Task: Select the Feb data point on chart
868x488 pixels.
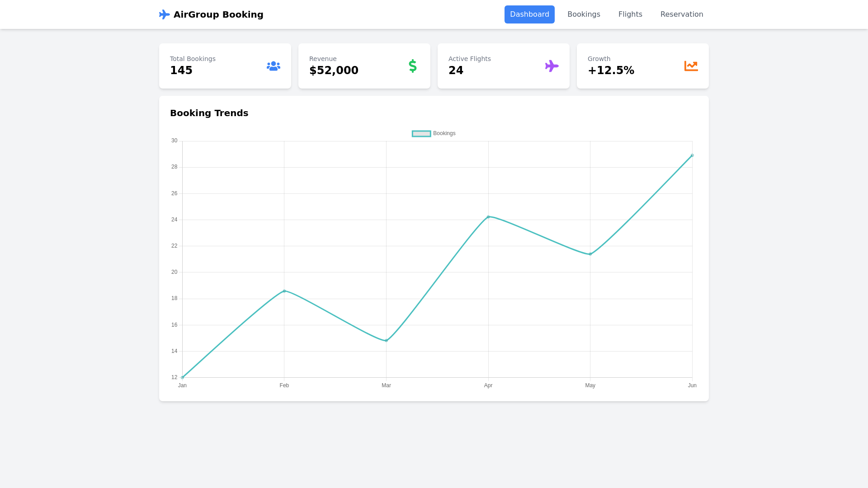Action: click(284, 291)
